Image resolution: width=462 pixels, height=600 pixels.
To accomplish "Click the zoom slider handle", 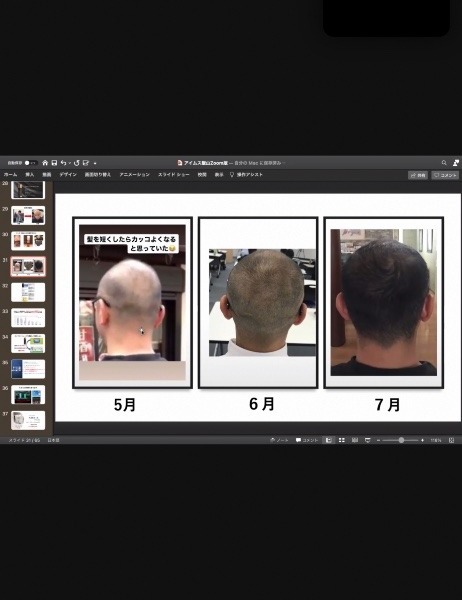I will [401, 440].
